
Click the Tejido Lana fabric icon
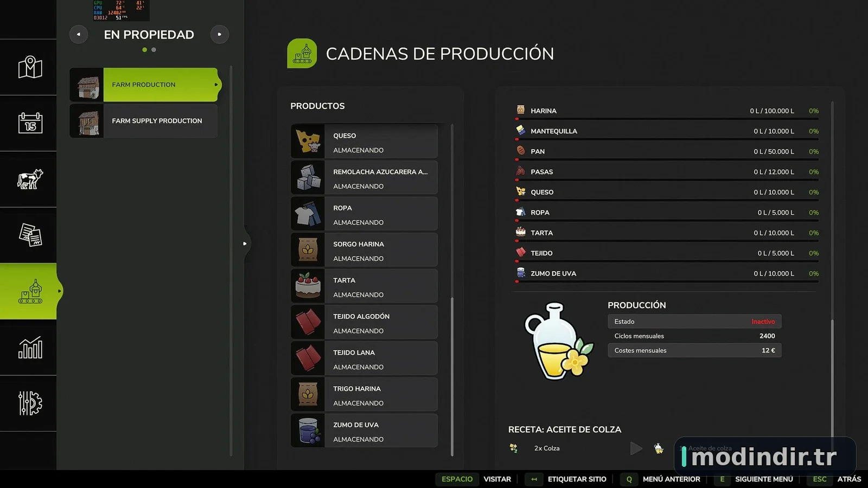(x=308, y=358)
